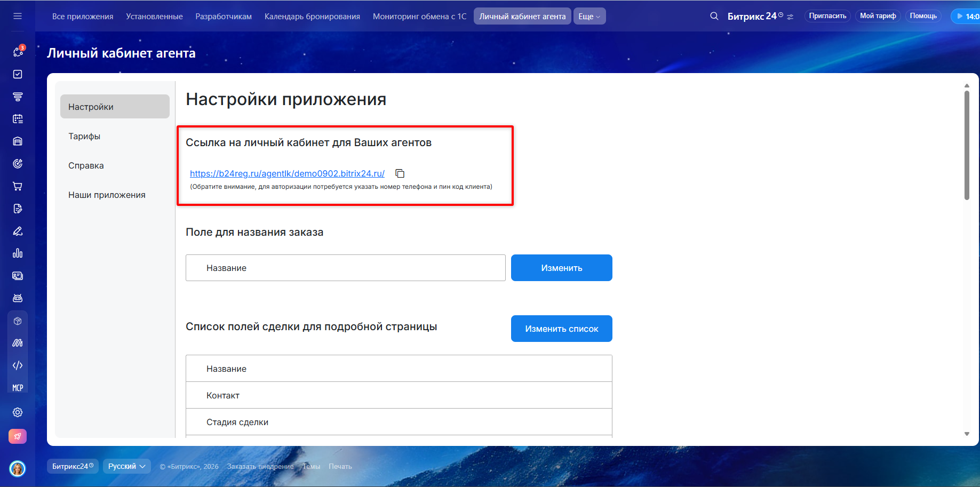Click the Изменить список button
This screenshot has width=980, height=487.
561,329
